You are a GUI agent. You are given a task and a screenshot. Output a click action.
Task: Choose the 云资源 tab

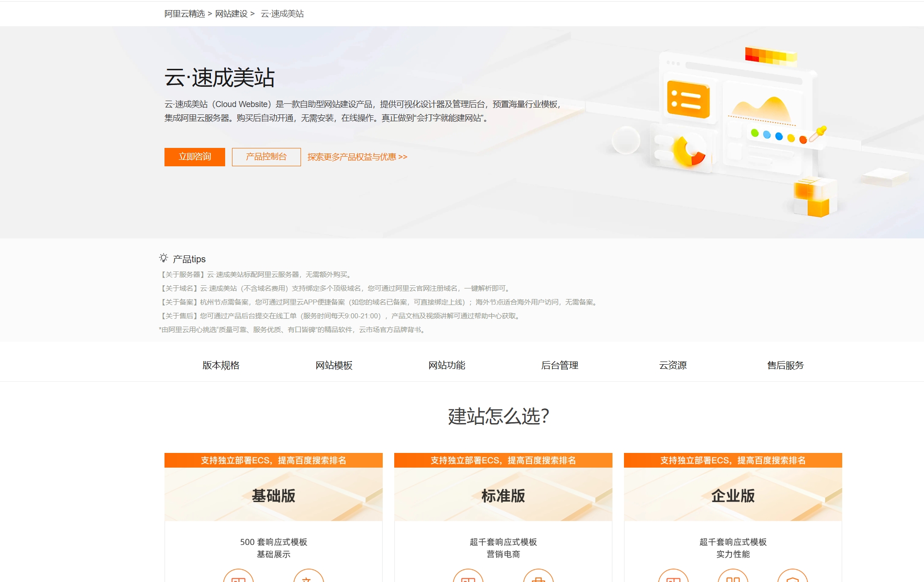[673, 365]
